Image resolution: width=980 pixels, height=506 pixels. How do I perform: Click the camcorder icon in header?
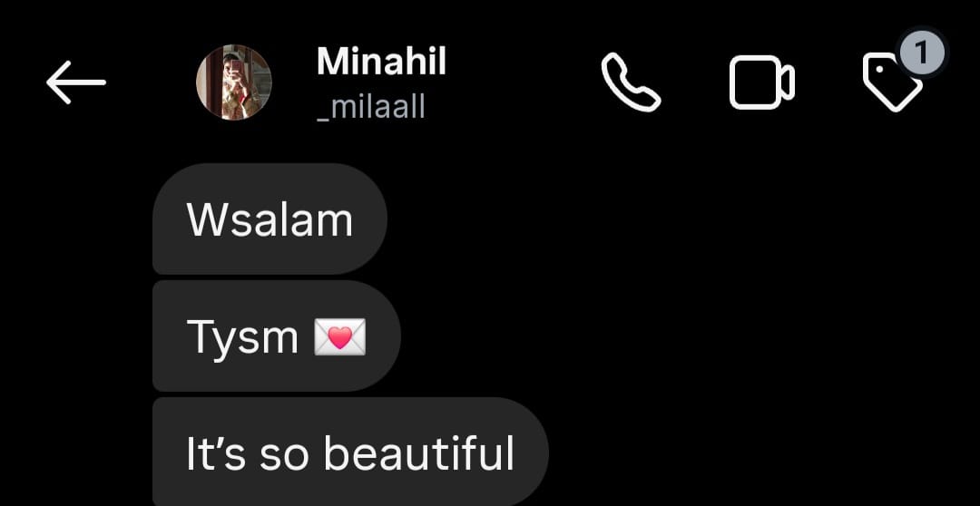[762, 83]
